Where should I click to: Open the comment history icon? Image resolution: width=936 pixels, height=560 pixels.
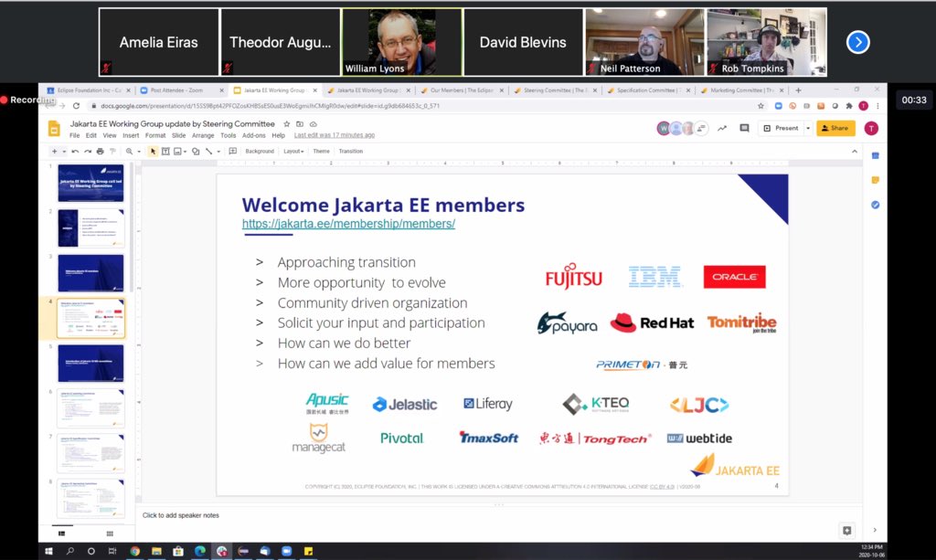click(x=744, y=128)
